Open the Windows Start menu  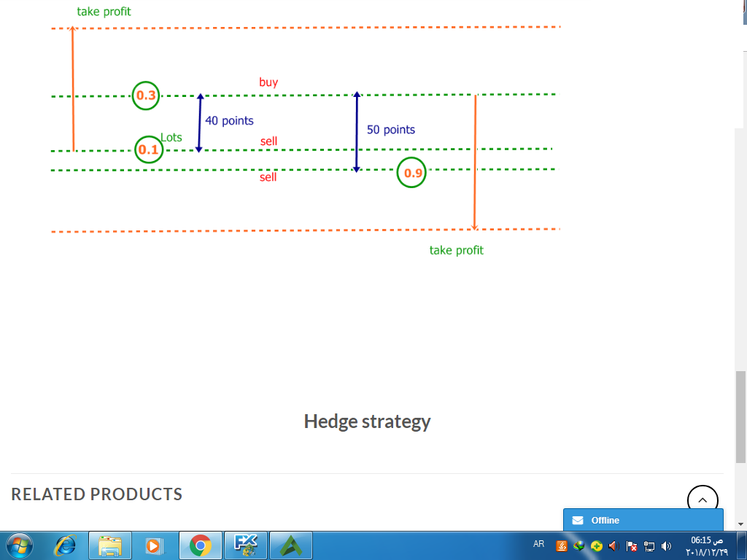20,545
